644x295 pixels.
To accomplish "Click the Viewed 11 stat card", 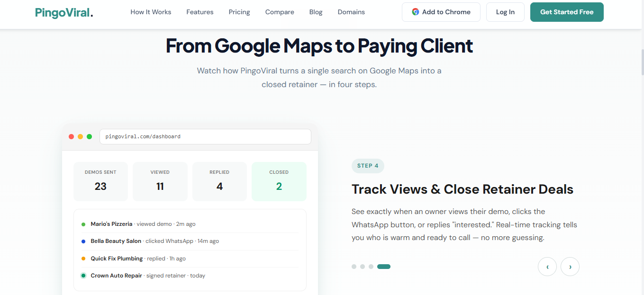I will 160,181.
